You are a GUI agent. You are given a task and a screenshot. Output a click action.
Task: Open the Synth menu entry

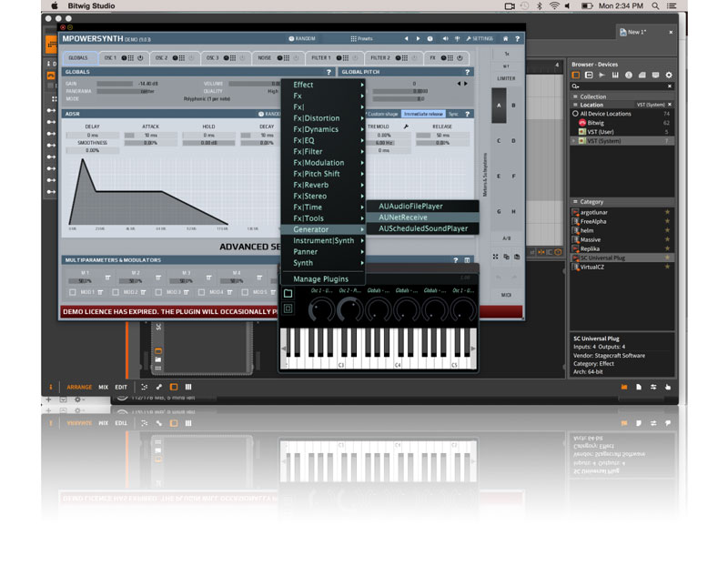pyautogui.click(x=323, y=263)
